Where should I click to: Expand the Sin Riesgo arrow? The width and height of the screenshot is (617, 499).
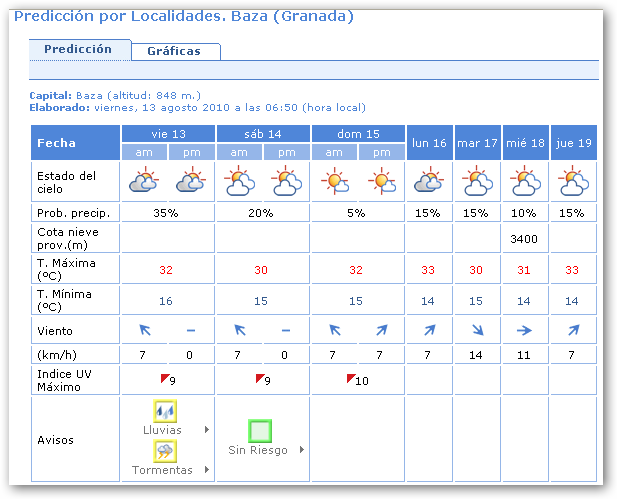click(x=297, y=451)
